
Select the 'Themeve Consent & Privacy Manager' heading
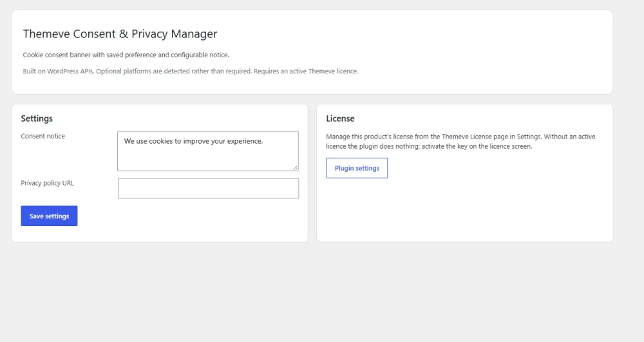tap(120, 33)
